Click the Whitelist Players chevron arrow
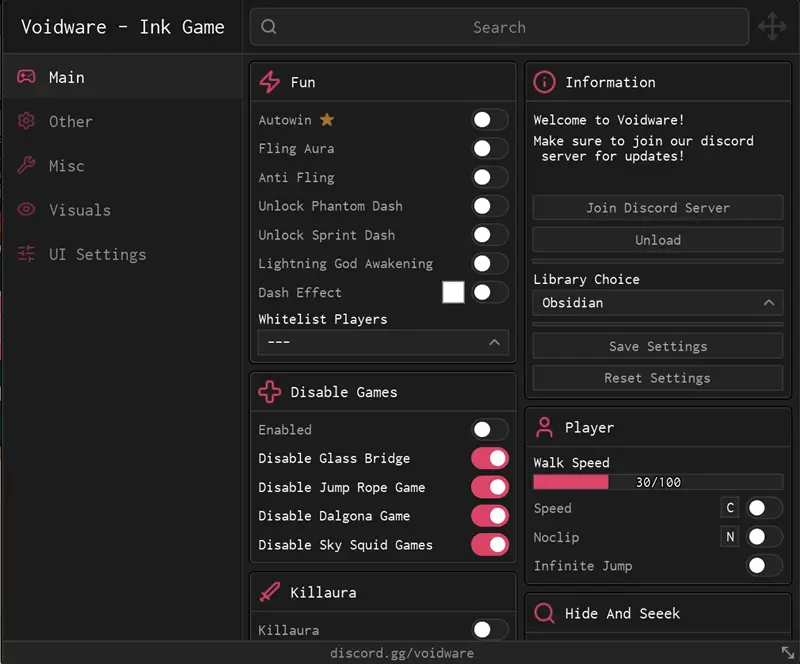Image resolution: width=800 pixels, height=664 pixels. tap(494, 342)
